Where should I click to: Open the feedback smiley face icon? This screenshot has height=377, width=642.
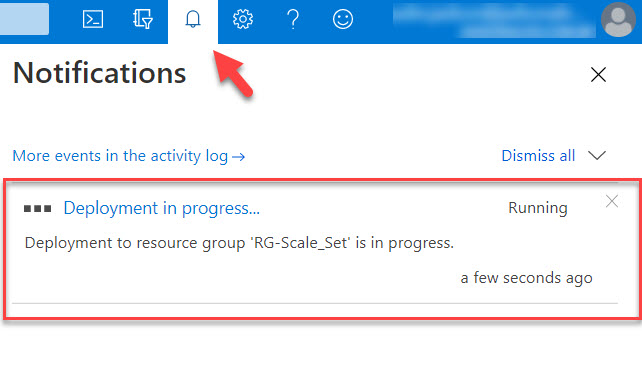coord(343,19)
